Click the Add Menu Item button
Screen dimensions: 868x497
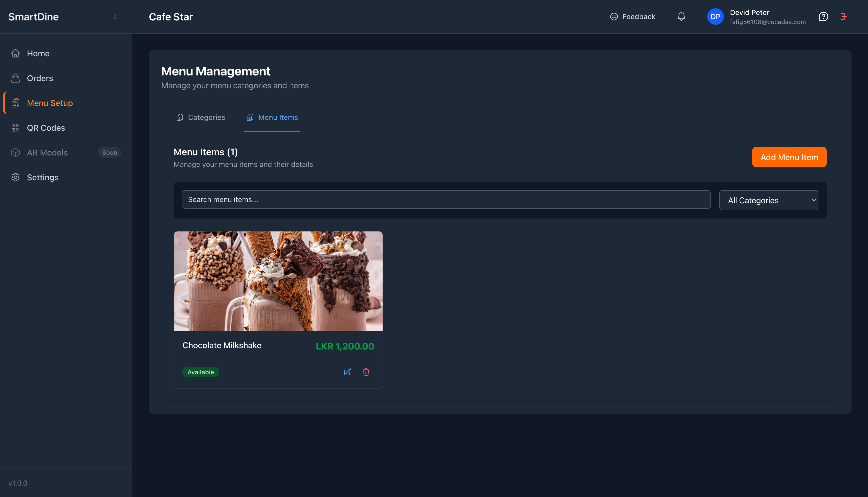click(x=789, y=157)
